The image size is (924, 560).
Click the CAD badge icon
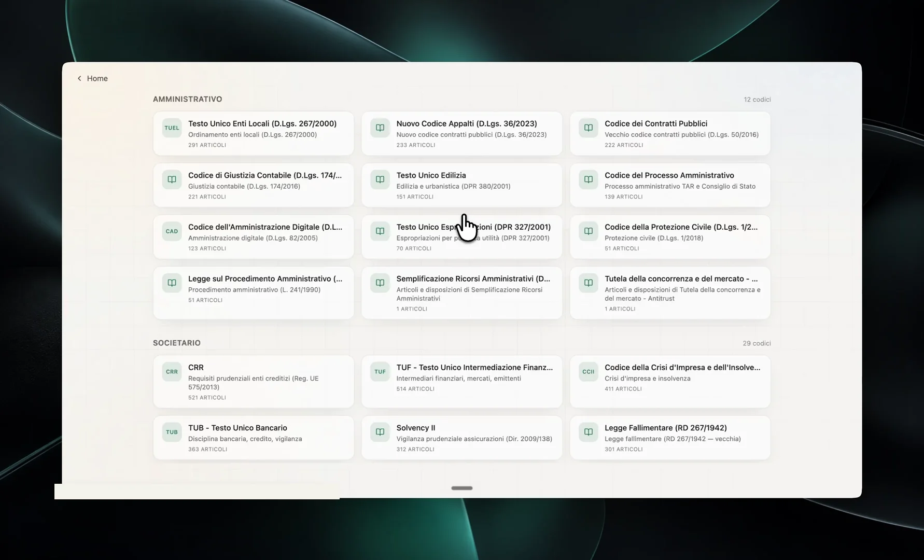tap(172, 232)
